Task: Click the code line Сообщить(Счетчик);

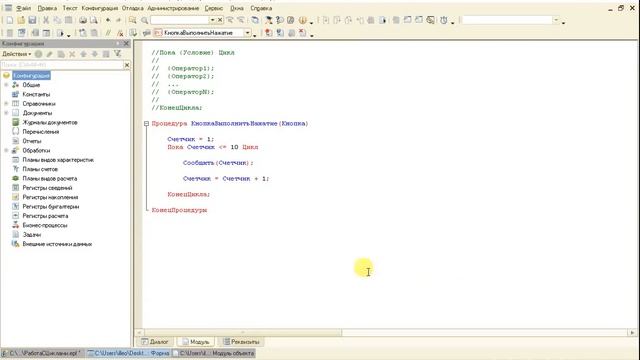Action: point(218,163)
